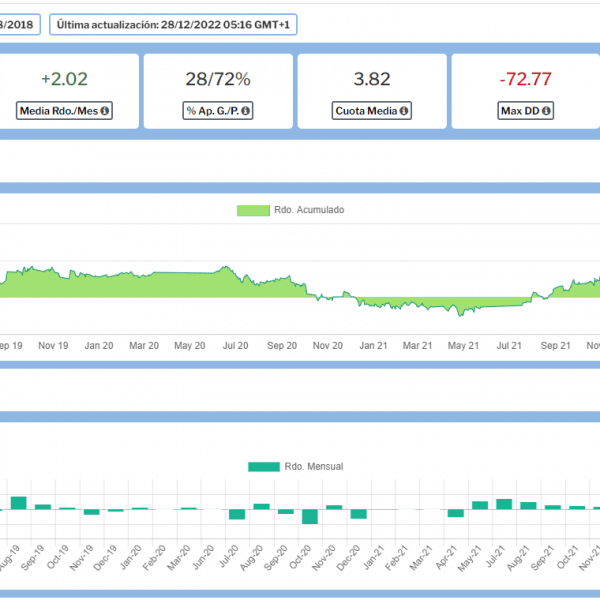Click the -72.77 max drawdown value
The width and height of the screenshot is (600, 600).
point(525,79)
